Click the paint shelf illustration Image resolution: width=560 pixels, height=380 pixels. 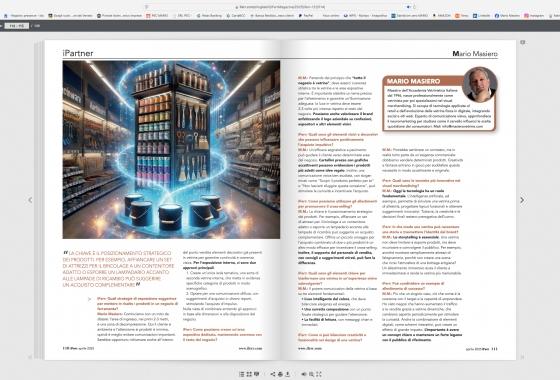[171, 150]
